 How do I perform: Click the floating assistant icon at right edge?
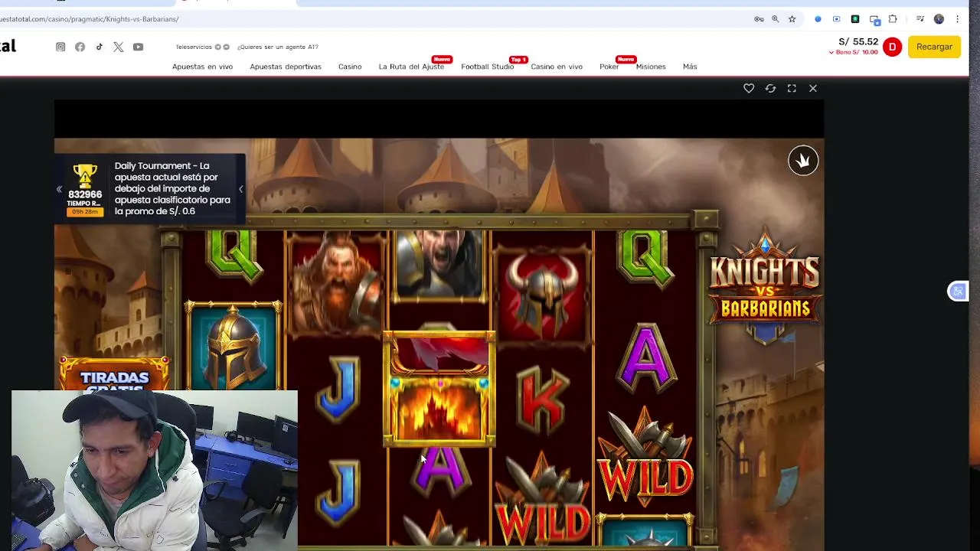[957, 292]
